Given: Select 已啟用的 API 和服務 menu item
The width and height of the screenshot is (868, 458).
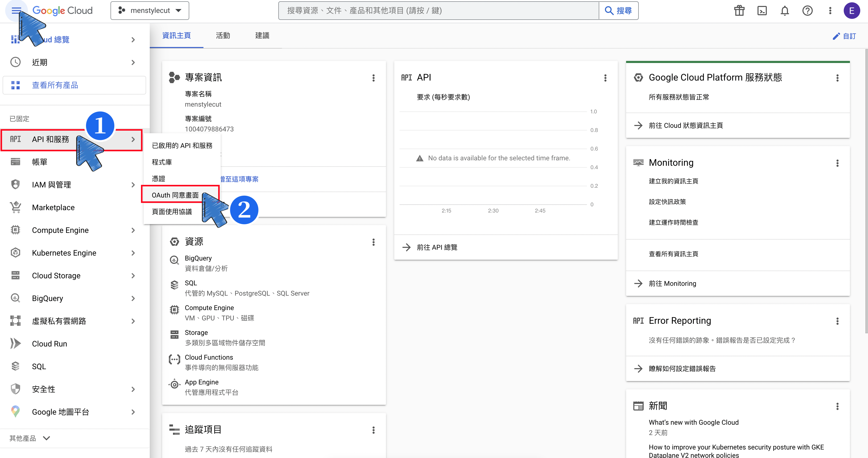Looking at the screenshot, I should pyautogui.click(x=182, y=145).
